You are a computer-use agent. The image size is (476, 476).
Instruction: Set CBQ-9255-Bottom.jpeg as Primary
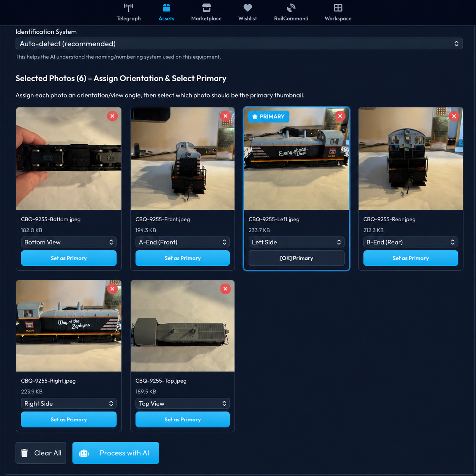69,258
